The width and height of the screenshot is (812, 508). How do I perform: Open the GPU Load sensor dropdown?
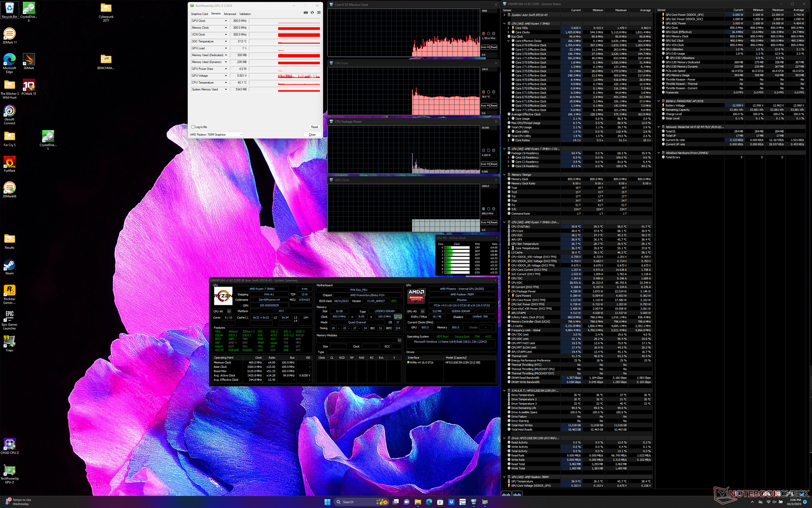pos(226,48)
